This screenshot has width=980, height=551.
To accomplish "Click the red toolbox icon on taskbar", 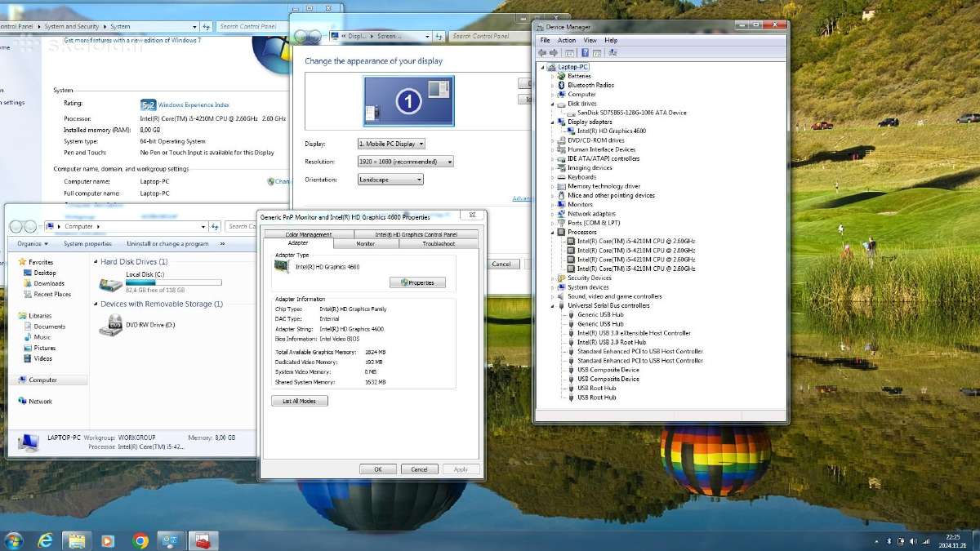I will (x=203, y=540).
